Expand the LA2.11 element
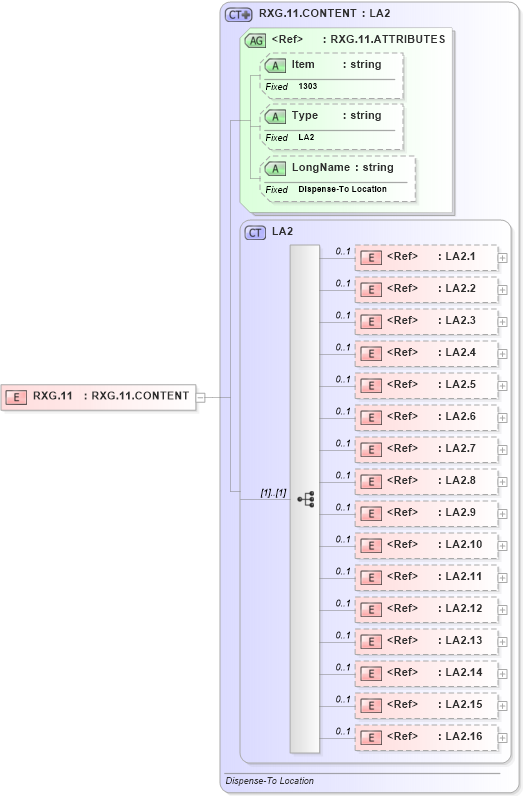 point(503,578)
